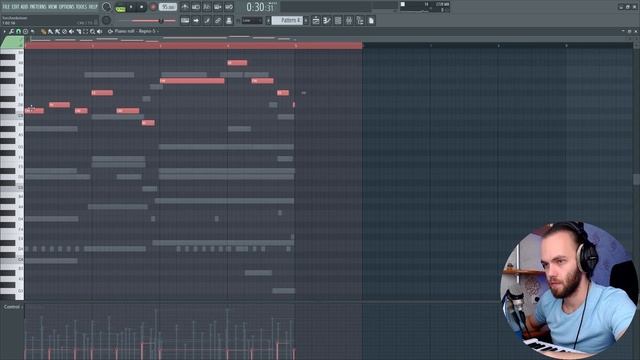Open the TOOLS menu
Viewport: 640px width, 360px height.
click(x=81, y=7)
